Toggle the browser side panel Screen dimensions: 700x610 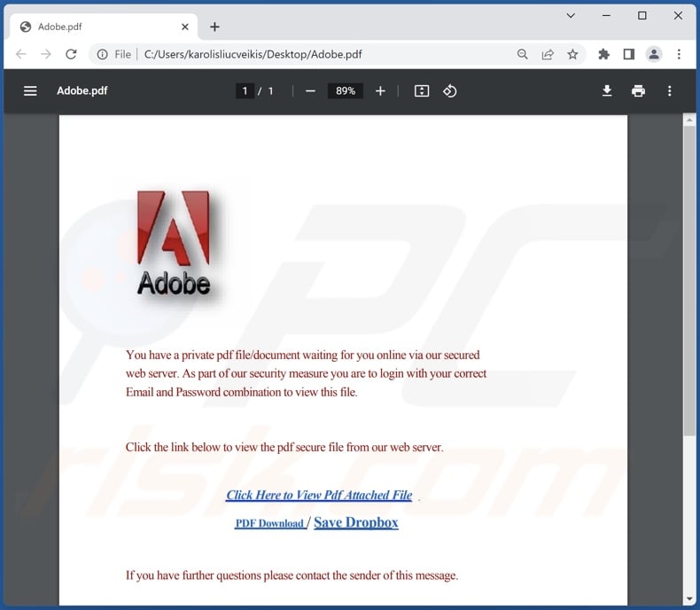point(628,54)
